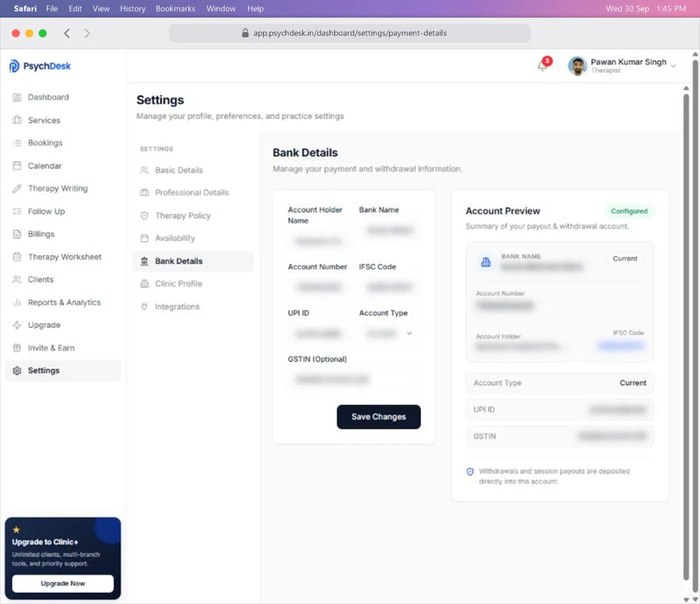Click the Configured status badge

pos(629,211)
